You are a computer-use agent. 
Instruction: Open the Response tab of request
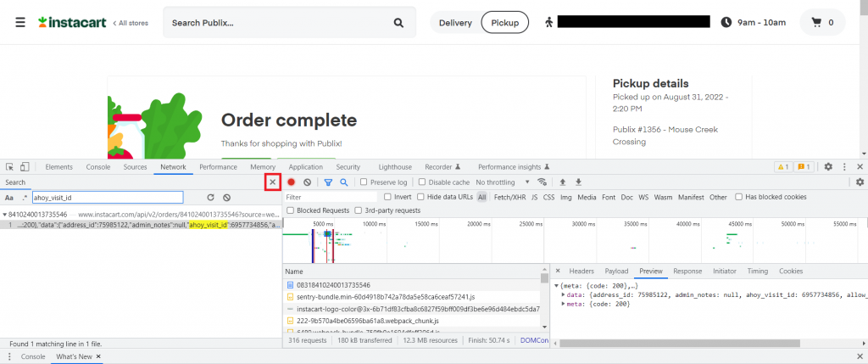[687, 271]
